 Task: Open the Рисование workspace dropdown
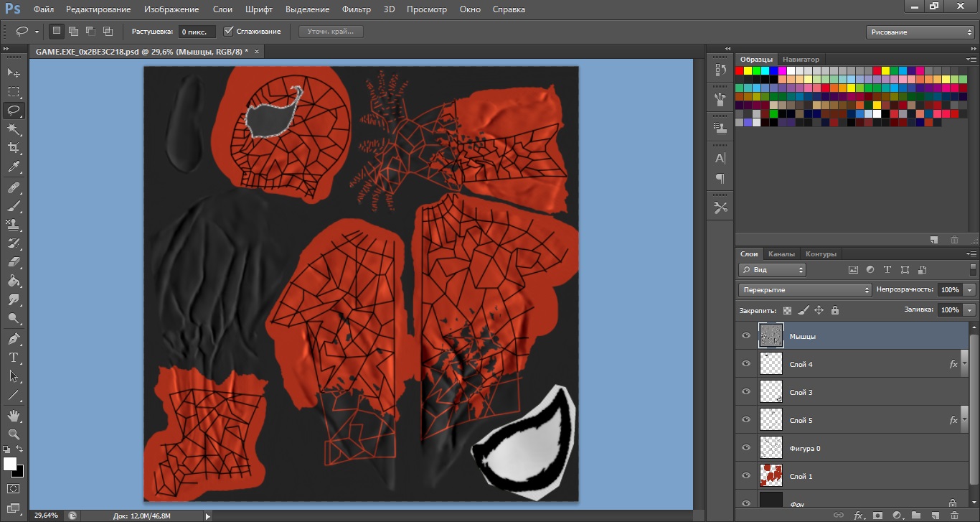pyautogui.click(x=920, y=32)
